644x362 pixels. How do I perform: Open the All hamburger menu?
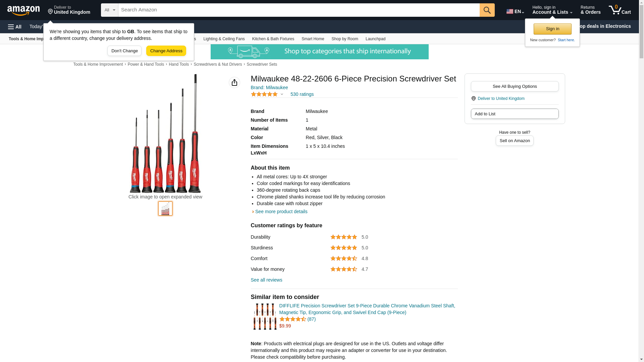pyautogui.click(x=15, y=27)
